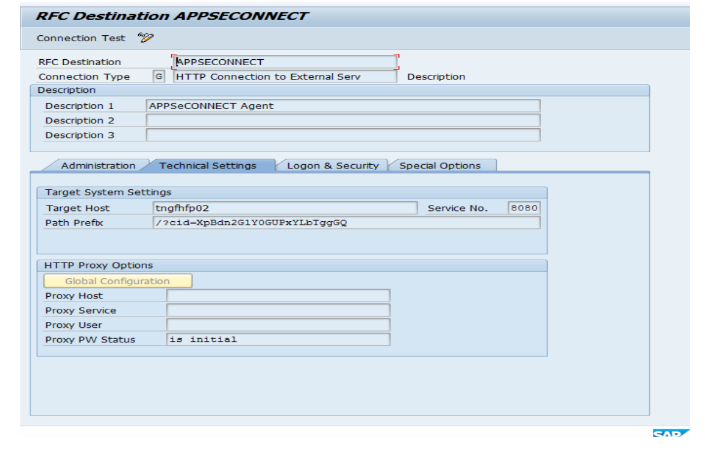Viewport: 706px width, 468px height.
Task: Click the Proxy Host input box
Action: click(277, 296)
